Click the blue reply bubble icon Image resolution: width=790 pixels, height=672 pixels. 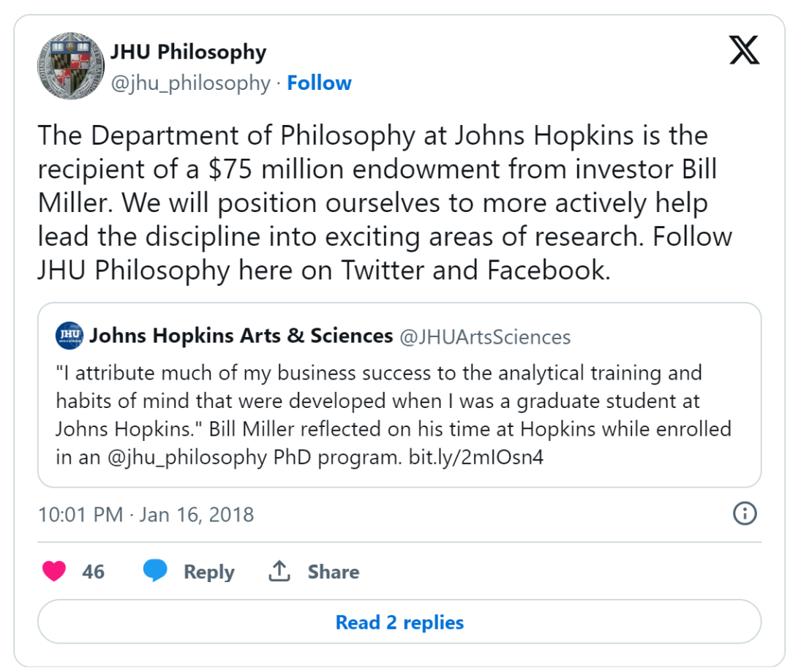pyautogui.click(x=155, y=571)
